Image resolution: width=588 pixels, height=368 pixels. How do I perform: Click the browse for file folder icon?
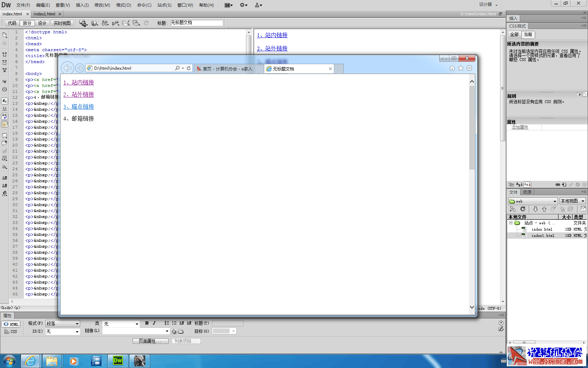181,331
